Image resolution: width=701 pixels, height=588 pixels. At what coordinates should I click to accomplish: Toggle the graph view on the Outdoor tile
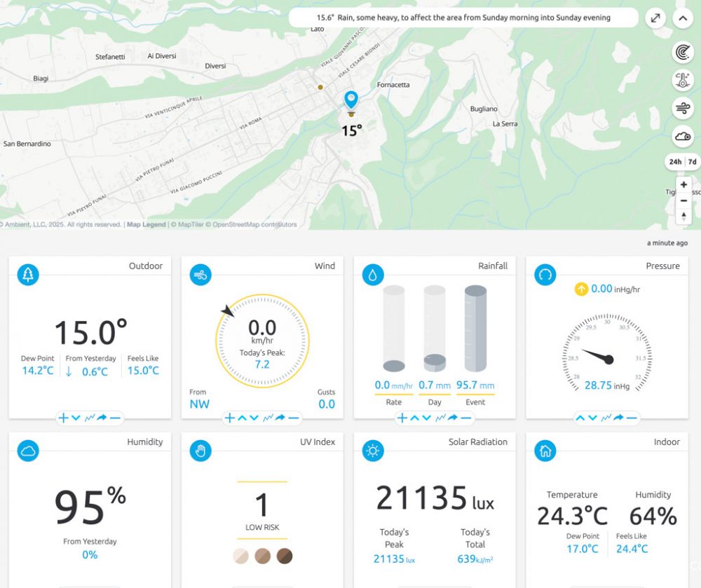point(90,418)
